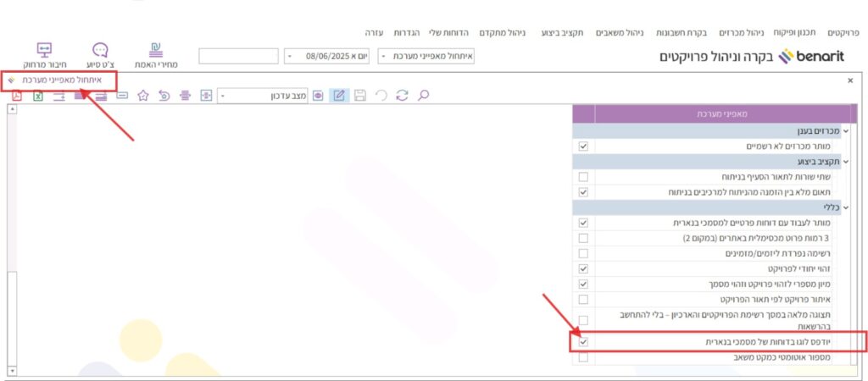Screen dimensions: 868x381
Task: Click the star favorites toolbar icon
Action: click(x=143, y=96)
